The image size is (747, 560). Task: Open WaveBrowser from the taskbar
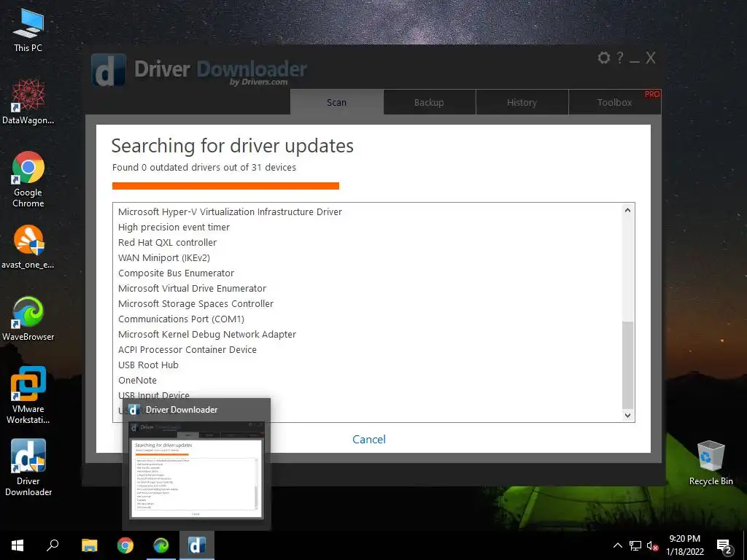tap(161, 545)
